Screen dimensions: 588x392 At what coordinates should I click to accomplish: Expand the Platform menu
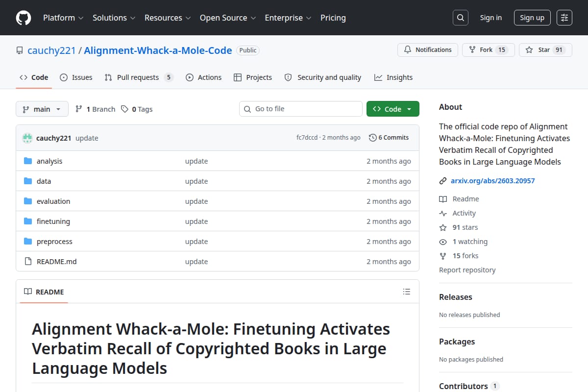pyautogui.click(x=63, y=18)
